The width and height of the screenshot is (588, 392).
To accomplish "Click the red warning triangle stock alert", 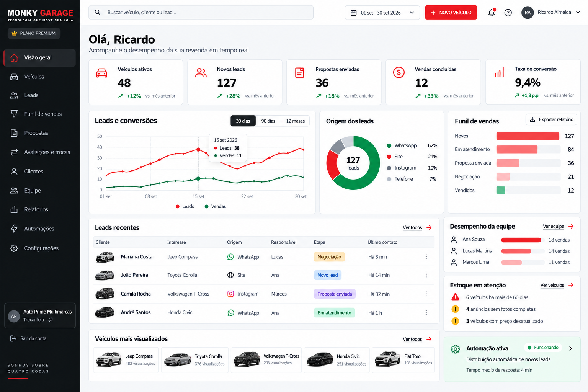I will pos(455,297).
